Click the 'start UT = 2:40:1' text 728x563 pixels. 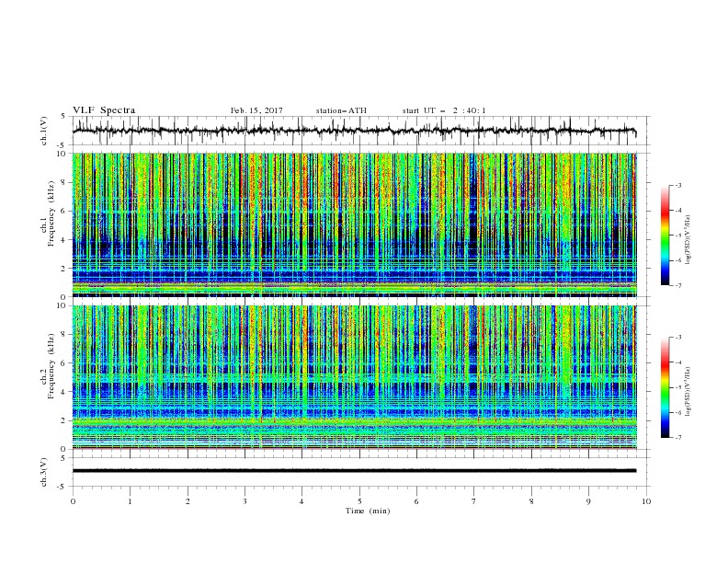point(444,110)
